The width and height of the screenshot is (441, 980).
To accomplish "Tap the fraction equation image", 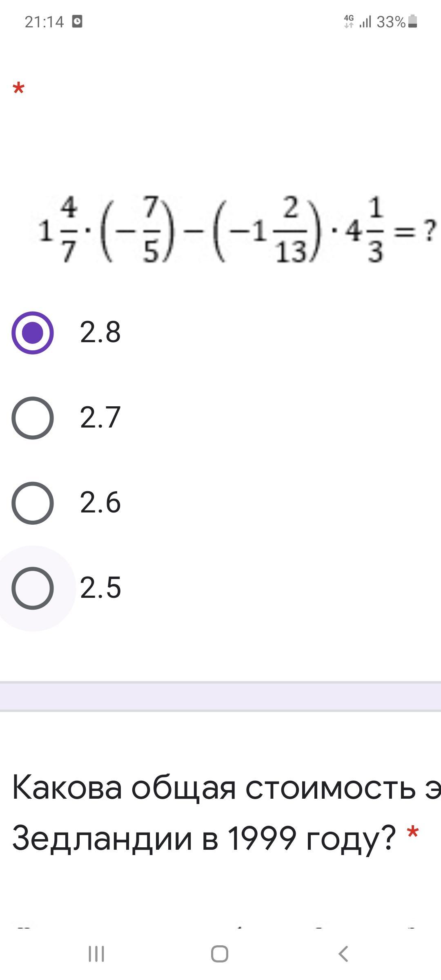I will 236,230.
